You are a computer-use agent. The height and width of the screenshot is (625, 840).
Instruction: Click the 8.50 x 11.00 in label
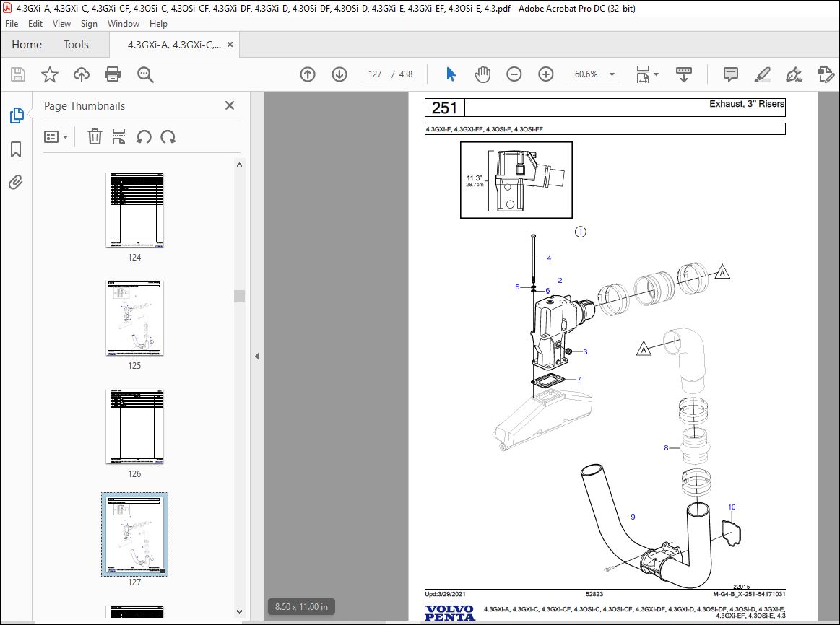pyautogui.click(x=301, y=607)
